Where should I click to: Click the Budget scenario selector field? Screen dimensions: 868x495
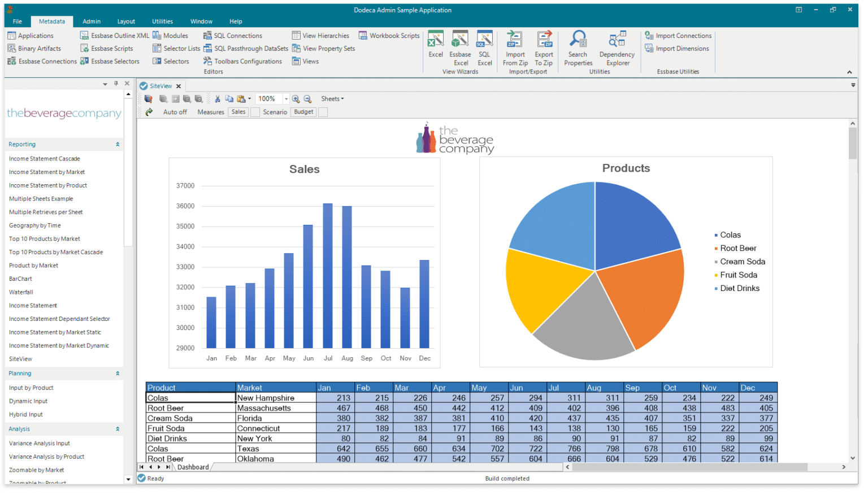(303, 112)
